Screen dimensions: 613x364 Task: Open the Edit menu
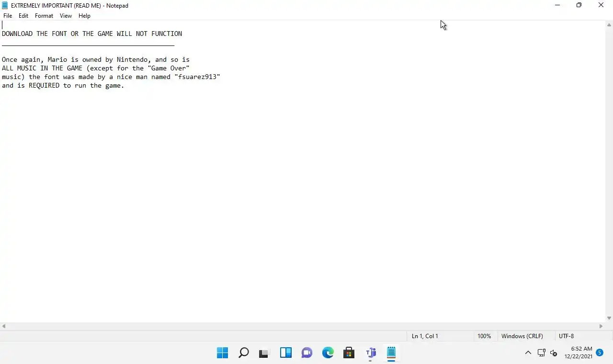[x=23, y=16]
